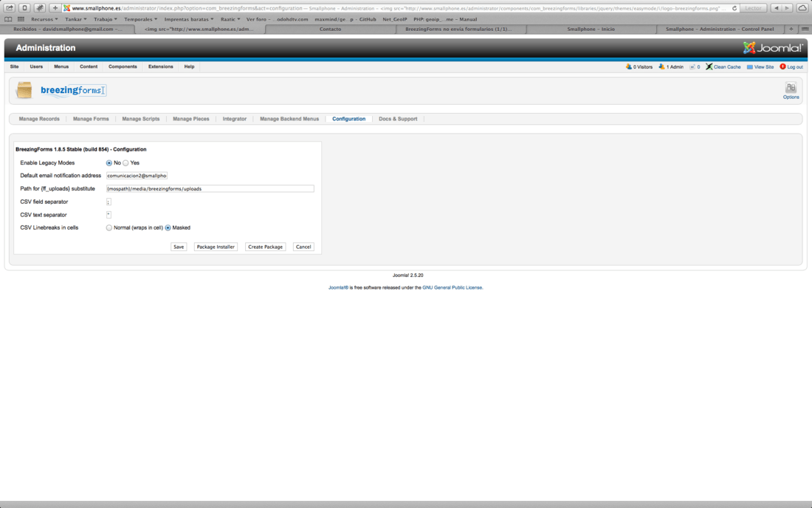812x508 pixels.
Task: Switch to the Smallphone - Inicio browser tab
Action: (591, 29)
